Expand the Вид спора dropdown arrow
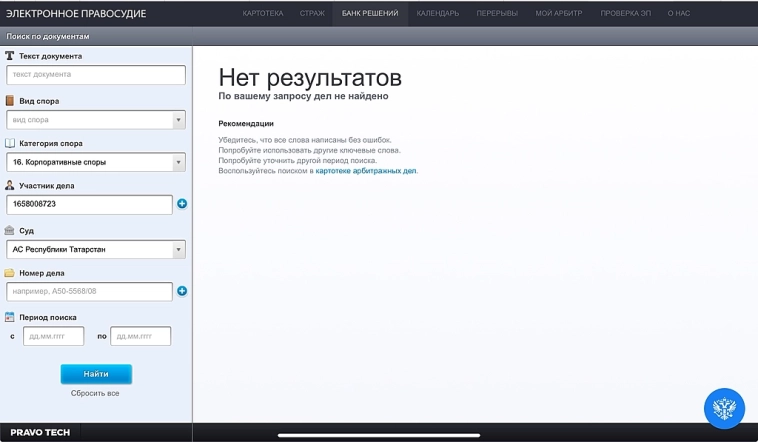 point(179,120)
